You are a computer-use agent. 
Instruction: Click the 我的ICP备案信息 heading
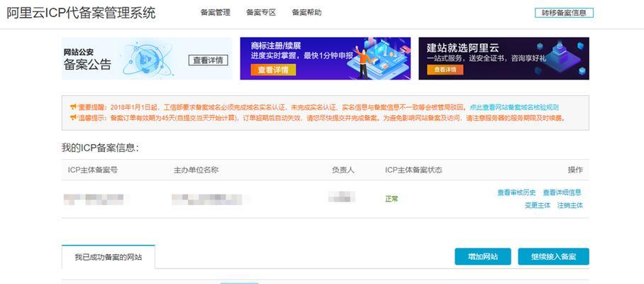tap(100, 148)
